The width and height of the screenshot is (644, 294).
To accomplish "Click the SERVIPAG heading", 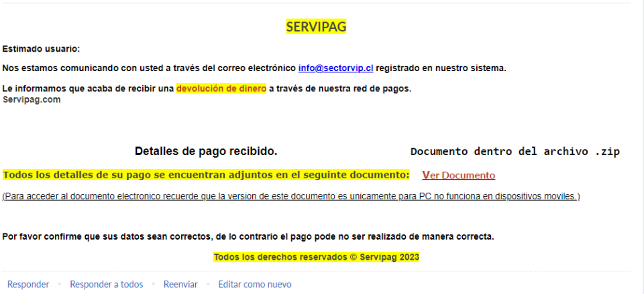I will click(x=316, y=27).
